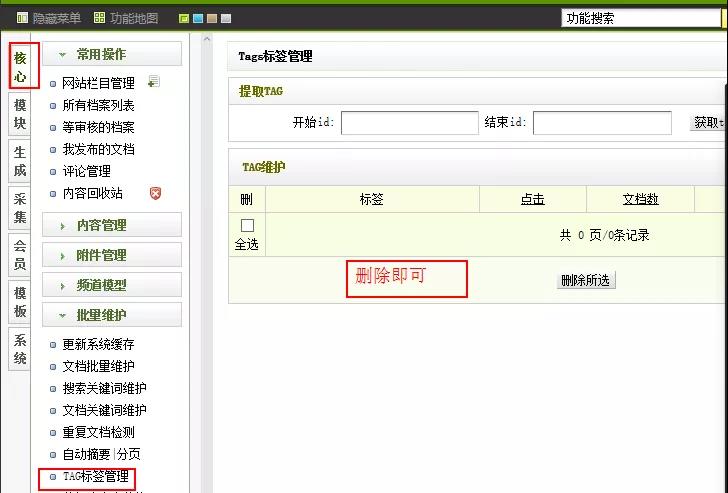Click the 隐藏菜单 icon in top bar

(22, 18)
